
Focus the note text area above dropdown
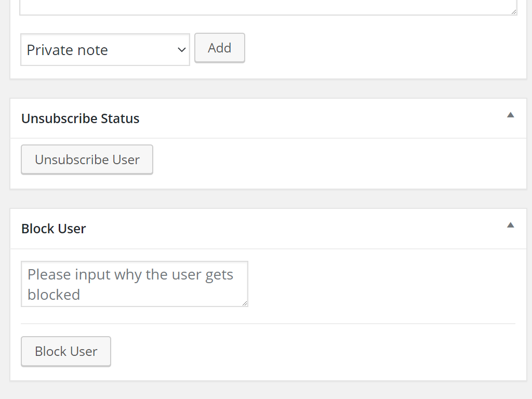click(x=260, y=6)
